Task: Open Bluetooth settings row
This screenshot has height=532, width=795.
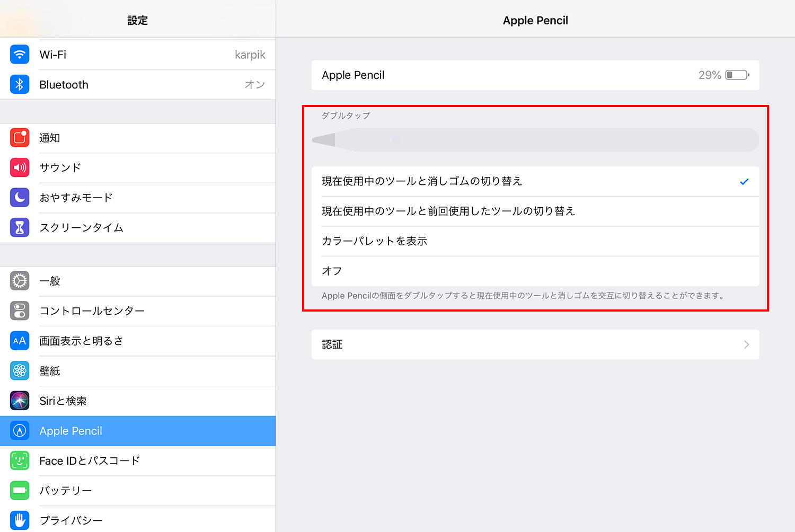Action: (x=138, y=84)
